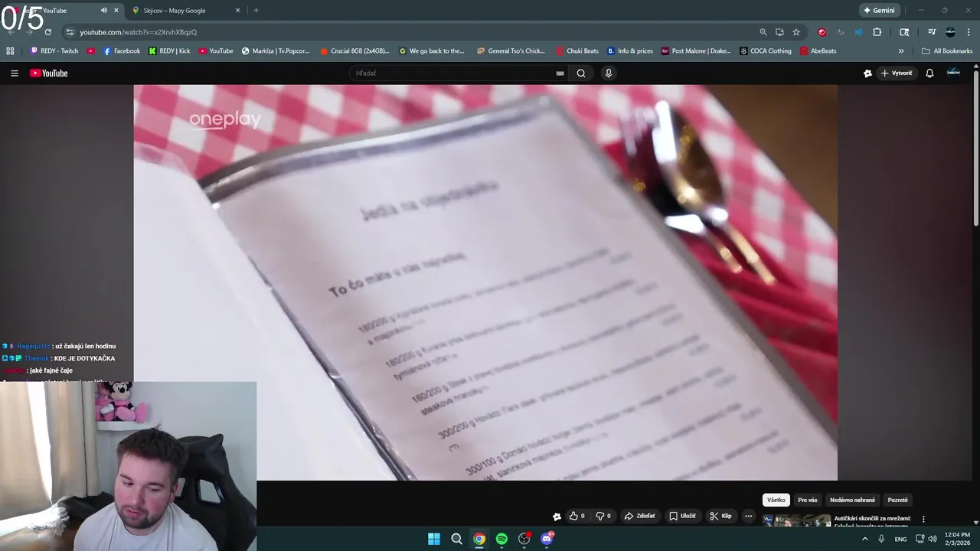Open options for Autičkári recommended video

click(923, 519)
